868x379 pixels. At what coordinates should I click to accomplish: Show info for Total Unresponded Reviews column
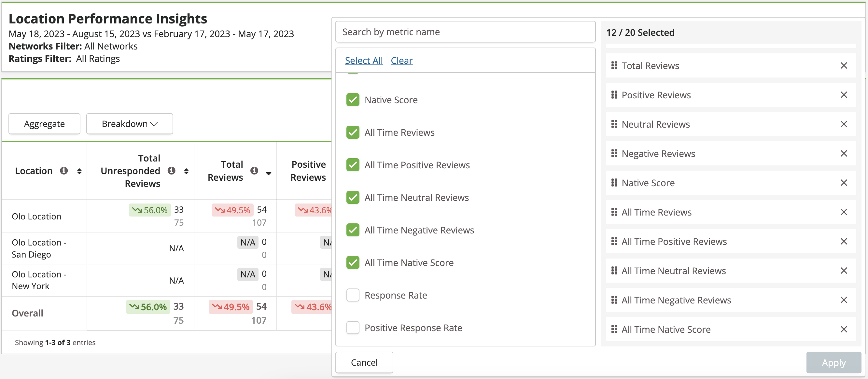[172, 171]
